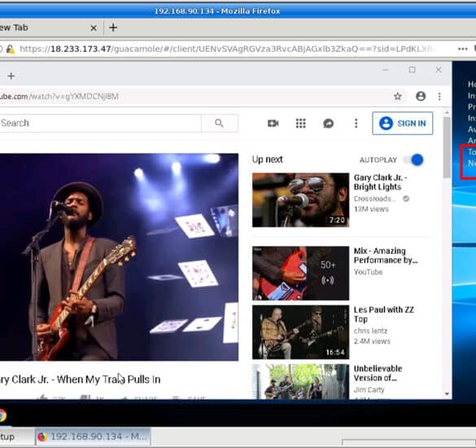Open a new Firefox tab with plus button
The height and width of the screenshot is (448, 476).
(x=113, y=28)
